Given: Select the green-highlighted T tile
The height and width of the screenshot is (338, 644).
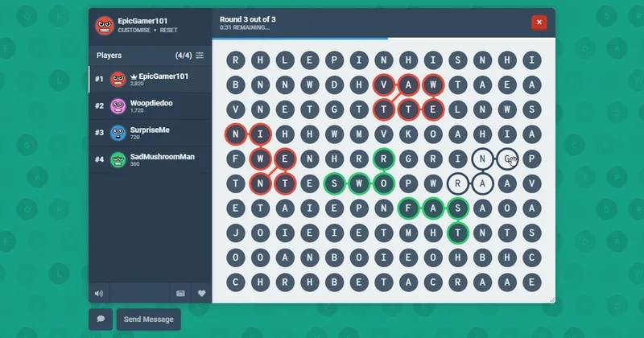Looking at the screenshot, I should point(457,233).
